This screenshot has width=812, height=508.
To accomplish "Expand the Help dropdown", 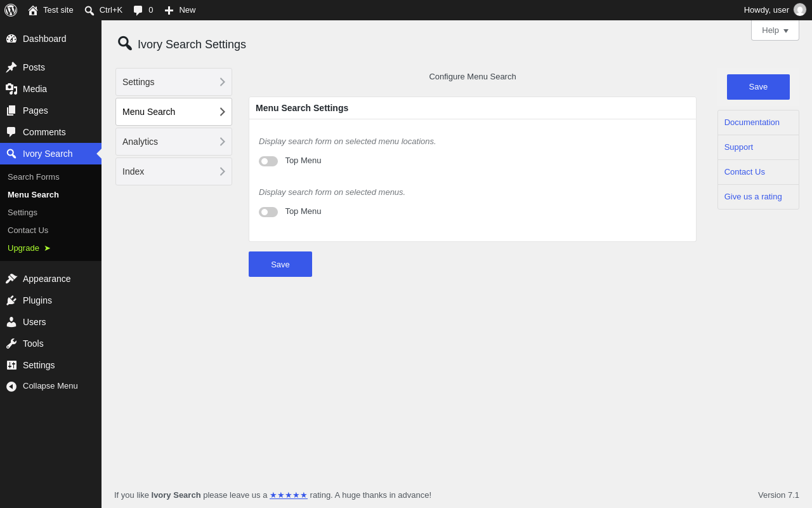I will tap(775, 30).
